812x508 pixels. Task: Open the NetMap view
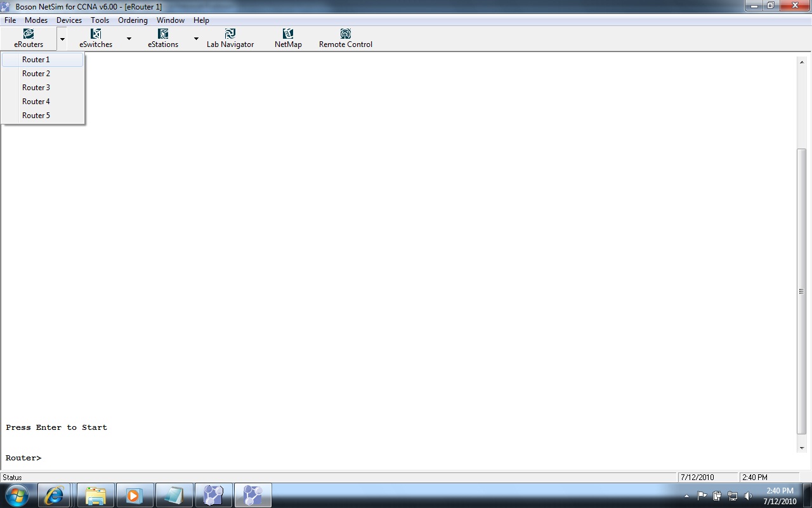click(288, 38)
